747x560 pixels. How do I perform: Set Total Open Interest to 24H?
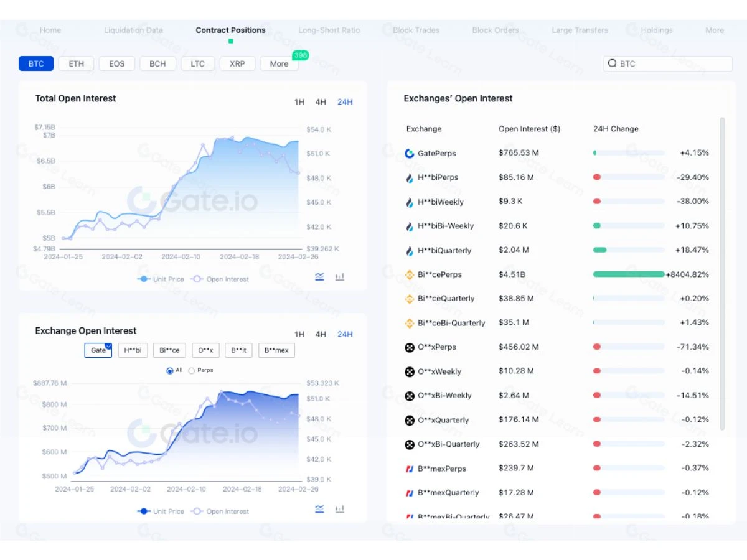[x=345, y=102]
